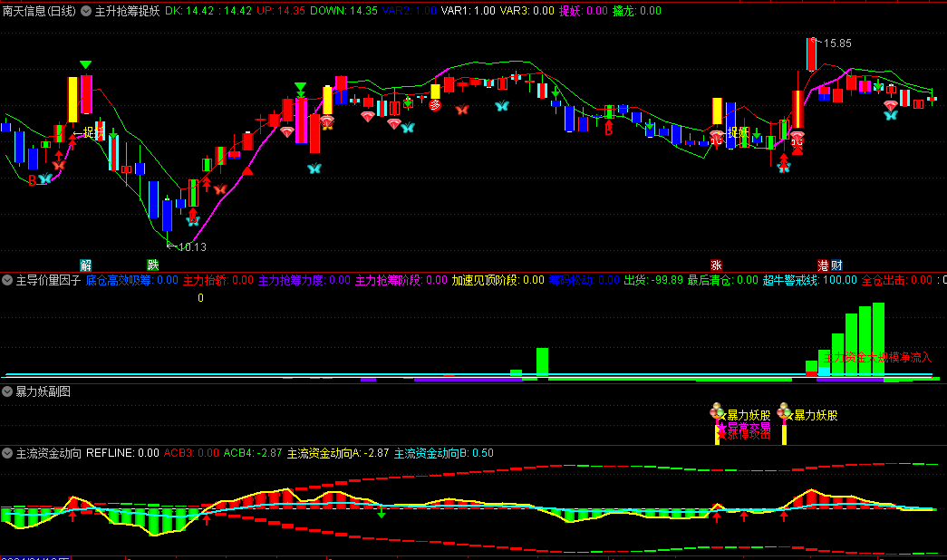Click the 主力资金大规模净流入 annotation
947x560 pixels.
coord(877,358)
